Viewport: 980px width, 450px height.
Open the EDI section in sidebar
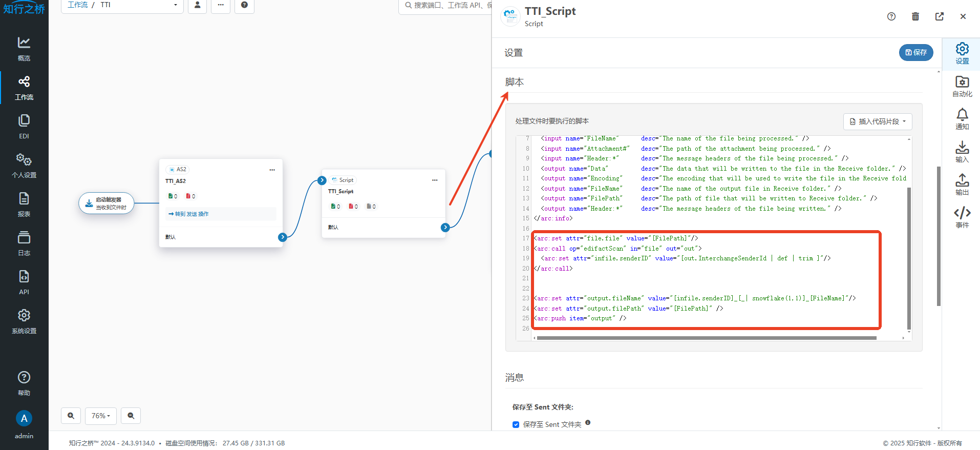point(24,127)
